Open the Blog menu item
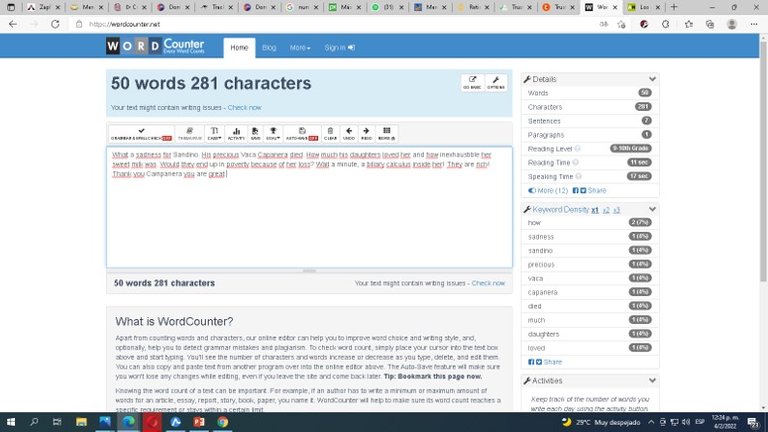This screenshot has height=432, width=768. (x=269, y=48)
